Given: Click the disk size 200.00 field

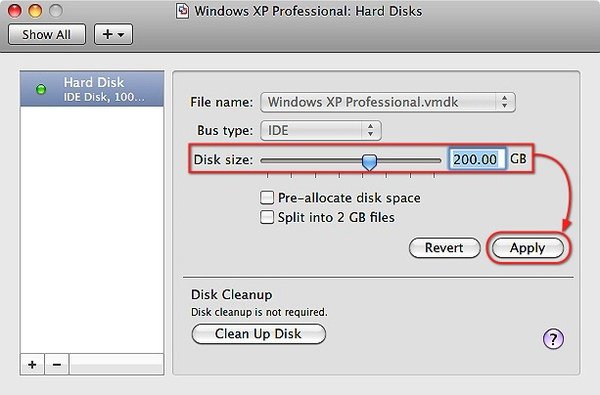Looking at the screenshot, I should click(477, 159).
